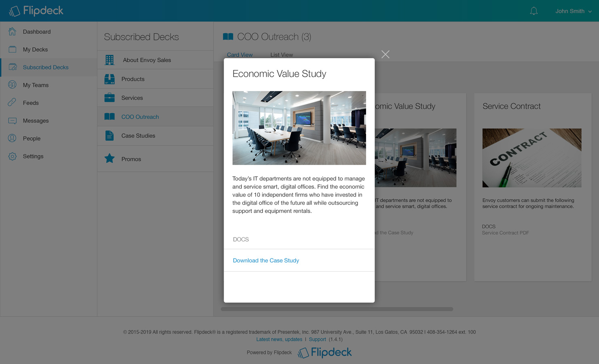This screenshot has width=599, height=364.
Task: Click the Flipdeck logo in the header
Action: point(36,11)
